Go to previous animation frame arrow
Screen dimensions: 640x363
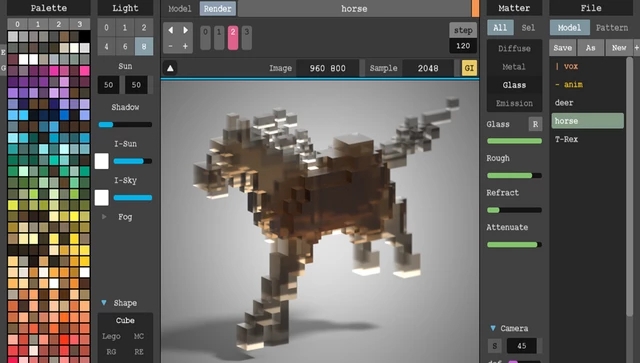pos(171,30)
